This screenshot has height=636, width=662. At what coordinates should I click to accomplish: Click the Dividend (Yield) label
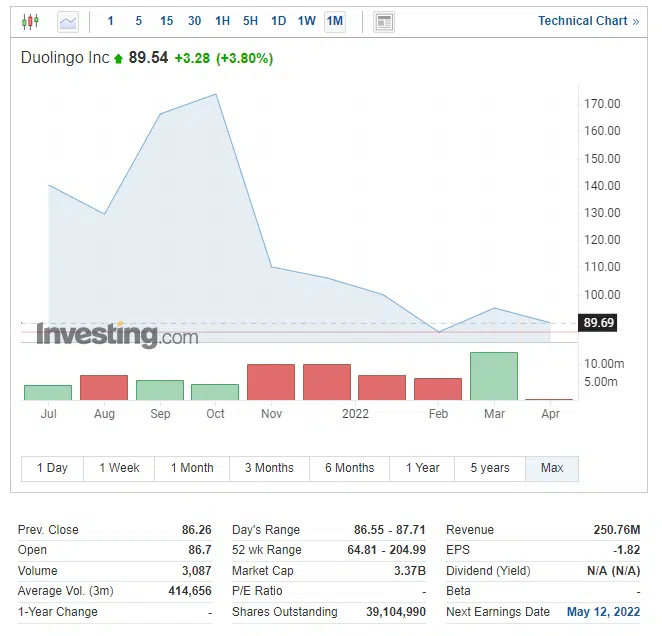(488, 571)
